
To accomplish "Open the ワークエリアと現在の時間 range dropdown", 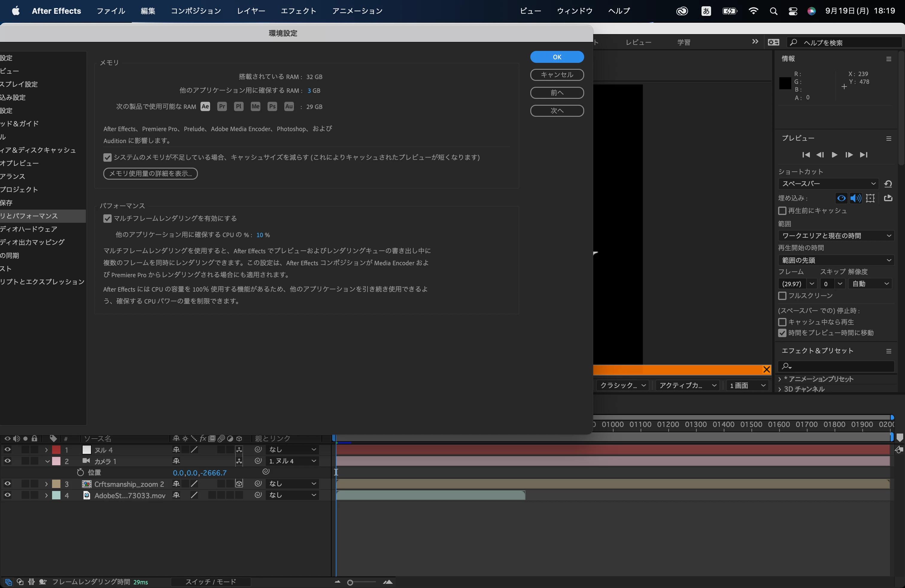I will [836, 235].
